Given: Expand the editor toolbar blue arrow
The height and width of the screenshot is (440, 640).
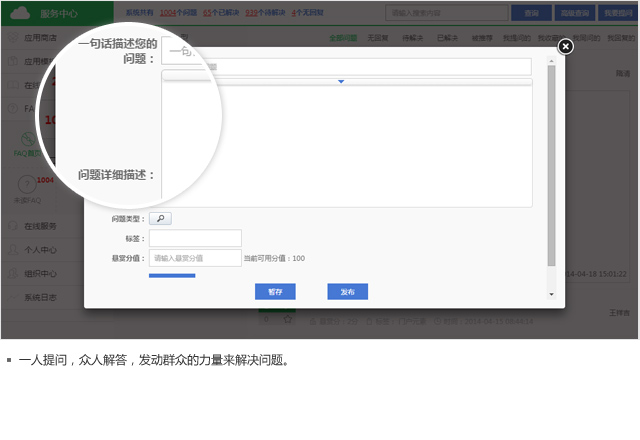Looking at the screenshot, I should [341, 81].
